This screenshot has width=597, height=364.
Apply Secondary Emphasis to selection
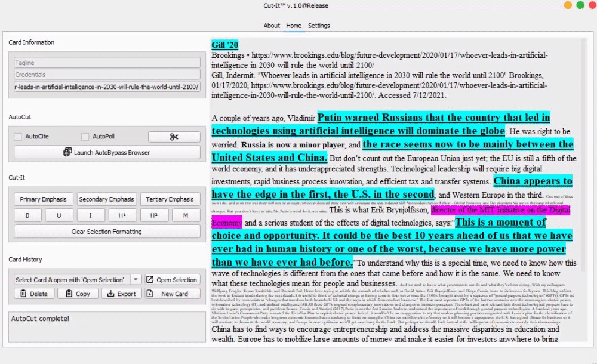[x=107, y=199]
